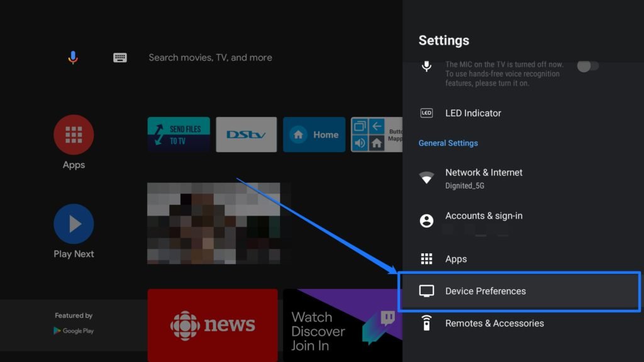Open Remotes & Accessories settings
This screenshot has width=644, height=362.
(x=494, y=323)
